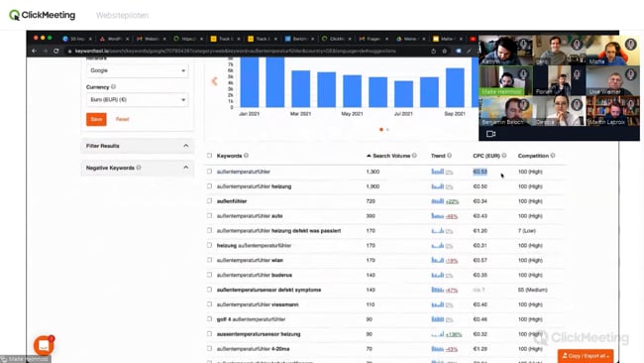
Task: Click info icon next to Competition header
Action: (553, 156)
